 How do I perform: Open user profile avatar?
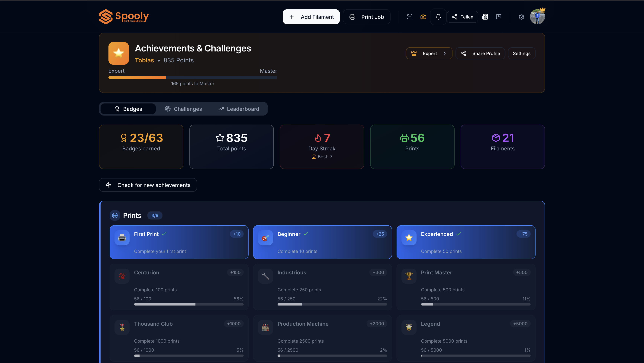tap(537, 17)
